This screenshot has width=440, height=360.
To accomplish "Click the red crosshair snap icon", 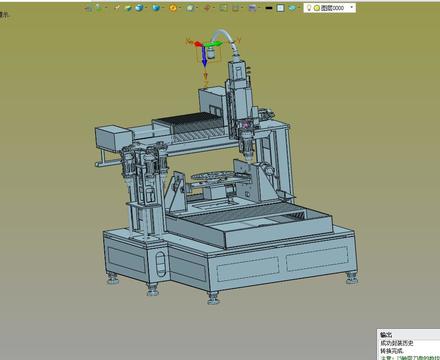I will pos(207,8).
